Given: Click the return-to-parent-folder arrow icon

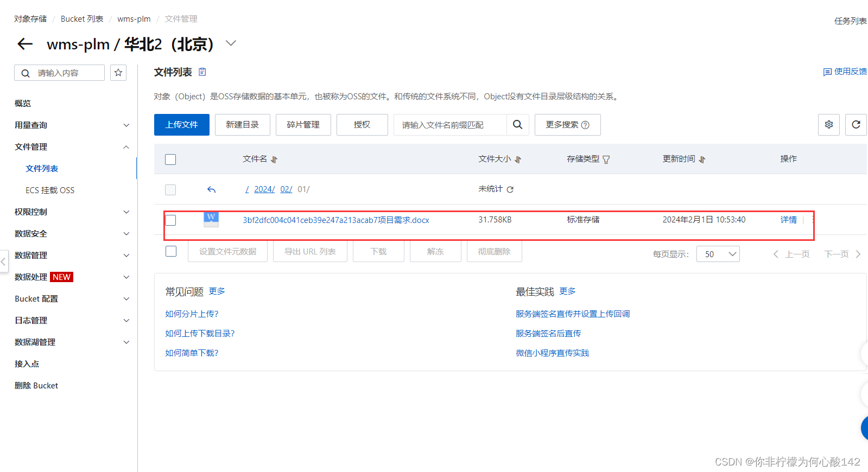Looking at the screenshot, I should 212,189.
